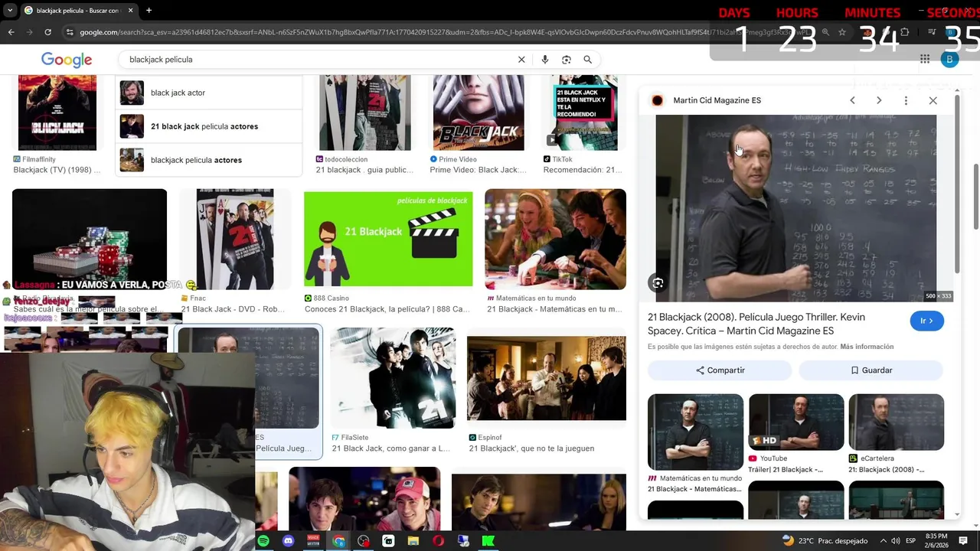980x551 pixels.
Task: Visit source page with Ir button
Action: pyautogui.click(x=927, y=321)
